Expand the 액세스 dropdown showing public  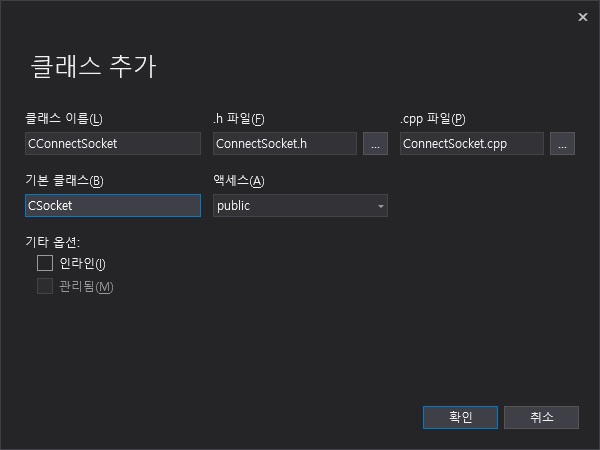300,205
